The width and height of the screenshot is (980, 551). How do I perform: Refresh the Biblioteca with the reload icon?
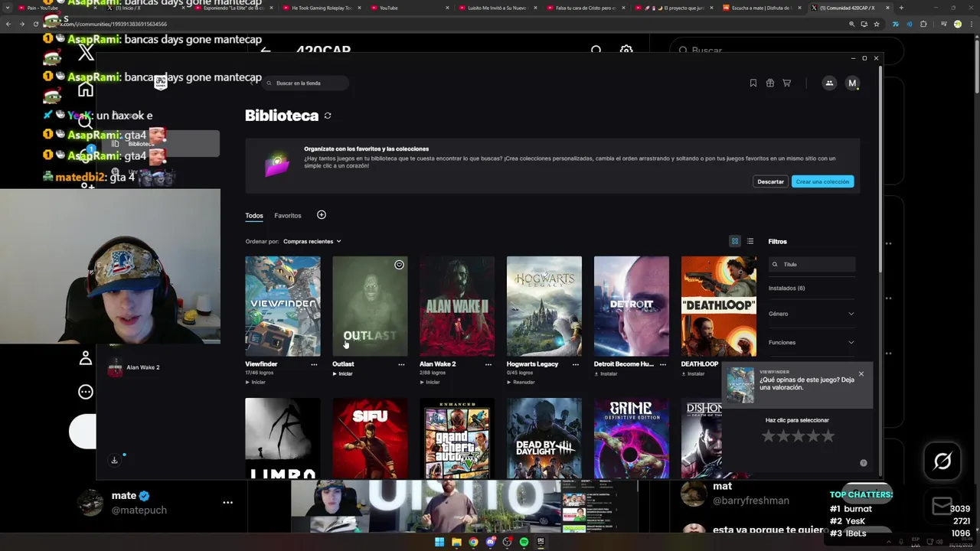(328, 116)
